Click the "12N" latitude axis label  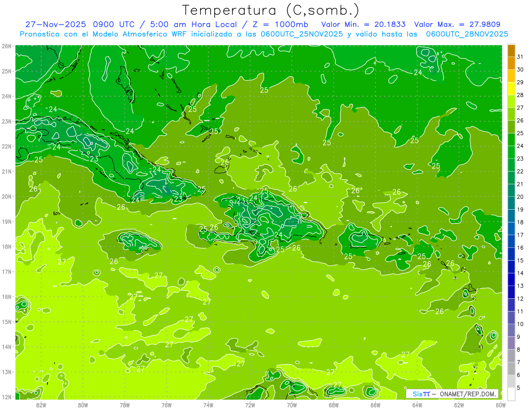pos(7,397)
